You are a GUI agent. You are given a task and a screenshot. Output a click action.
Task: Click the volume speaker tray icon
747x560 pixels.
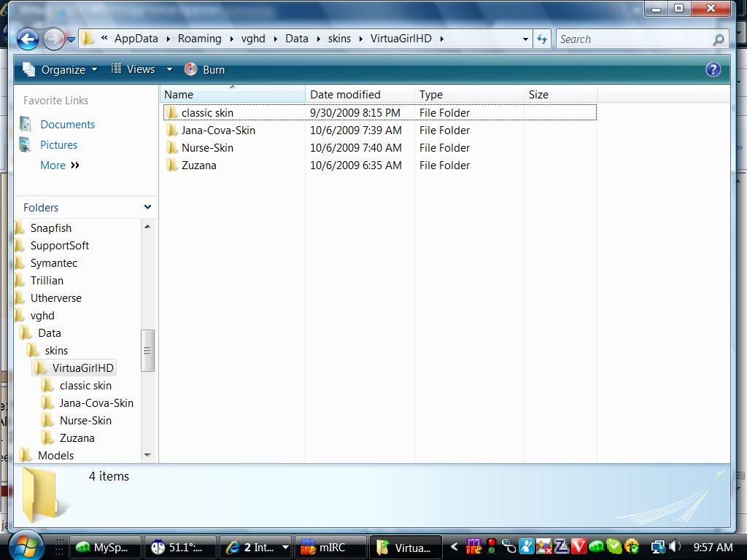tap(674, 546)
